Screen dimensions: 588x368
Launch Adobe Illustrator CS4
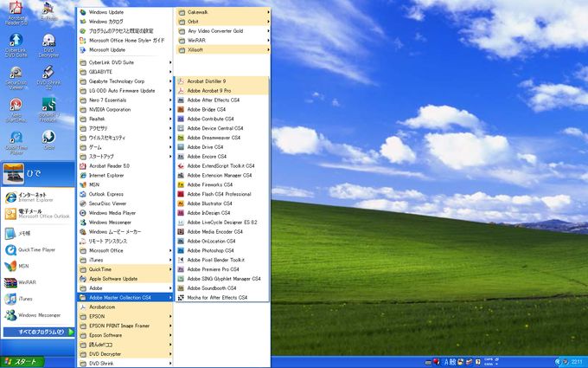point(222,203)
